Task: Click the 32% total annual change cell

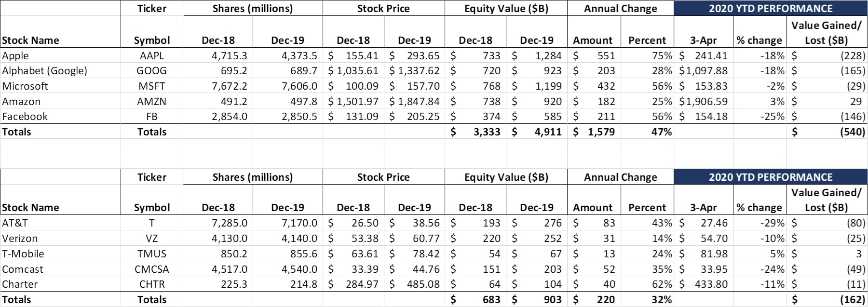Action: 661,300
